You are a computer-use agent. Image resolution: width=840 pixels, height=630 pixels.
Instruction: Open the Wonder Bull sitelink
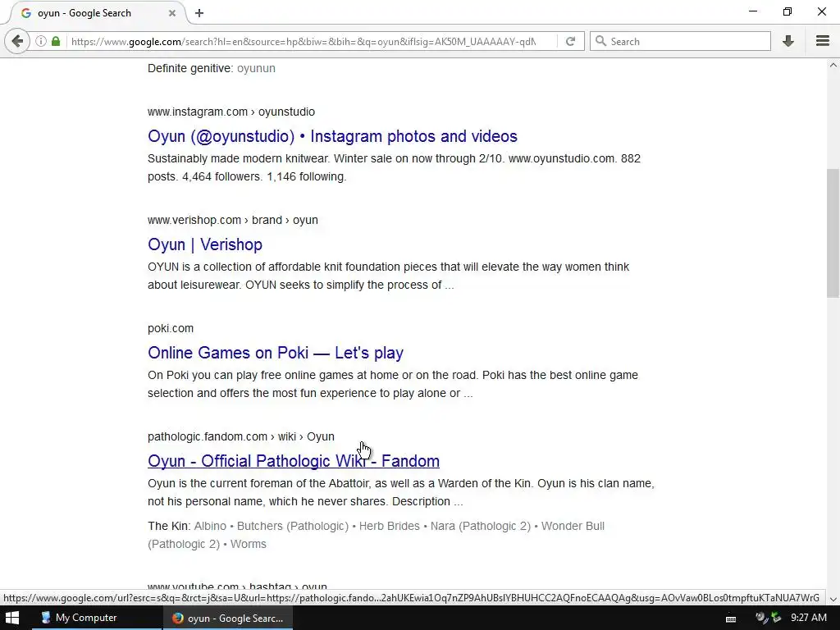pyautogui.click(x=573, y=526)
